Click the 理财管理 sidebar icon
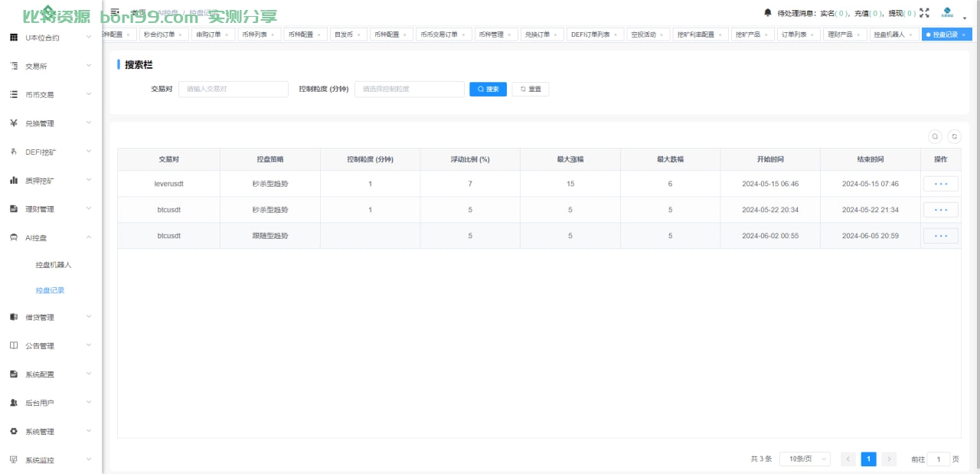This screenshot has height=474, width=980. pos(14,208)
